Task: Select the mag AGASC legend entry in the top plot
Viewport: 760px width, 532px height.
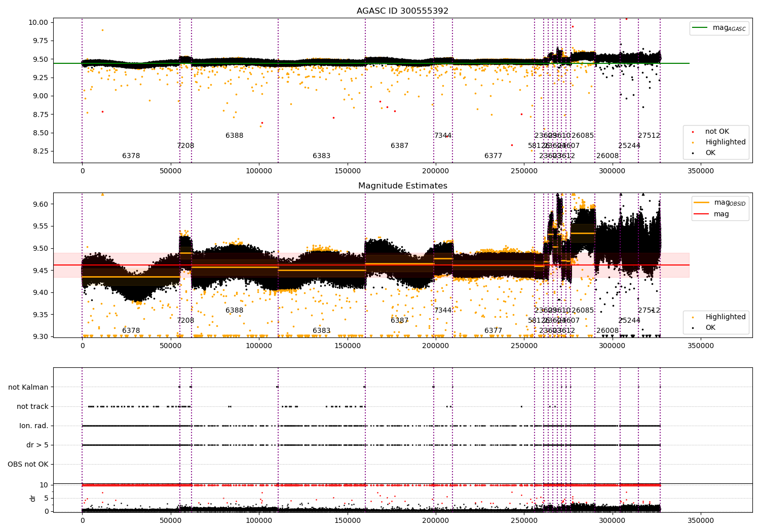Action: pos(719,28)
